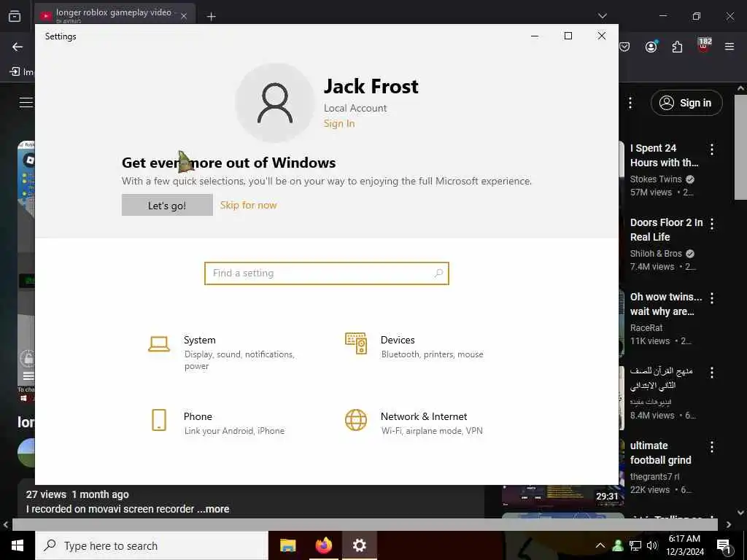Open the YouTube guide hamburger menu
Screen dimensions: 747x560
pyautogui.click(x=26, y=102)
